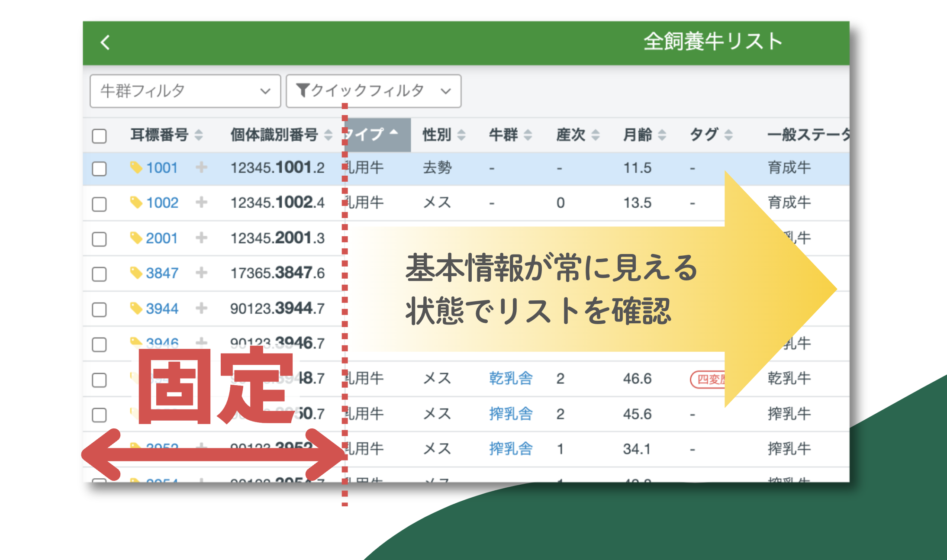
Task: Select ID cell 12345.2001.3
Action: (x=277, y=238)
